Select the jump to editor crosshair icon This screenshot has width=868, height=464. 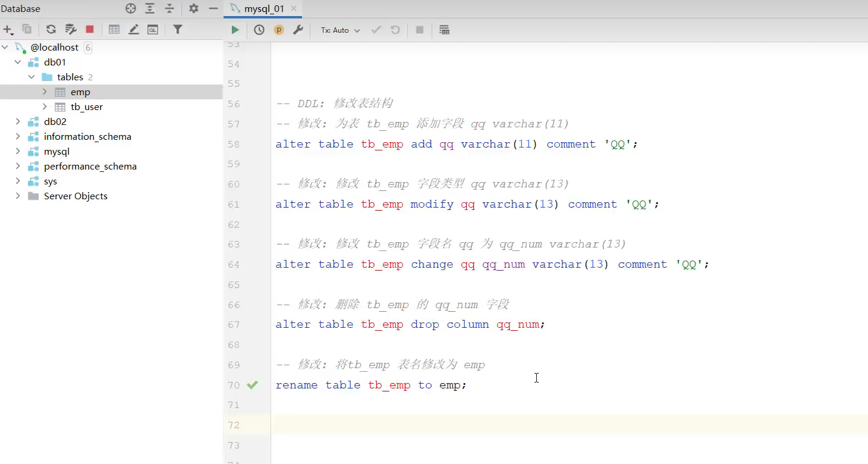(x=130, y=8)
